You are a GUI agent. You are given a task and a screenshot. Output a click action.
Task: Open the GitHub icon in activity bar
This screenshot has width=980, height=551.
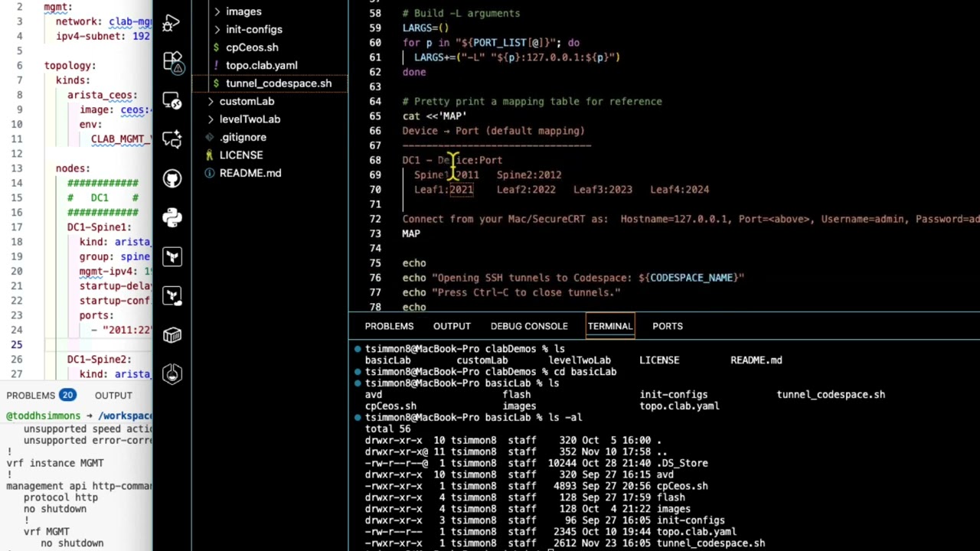click(171, 178)
